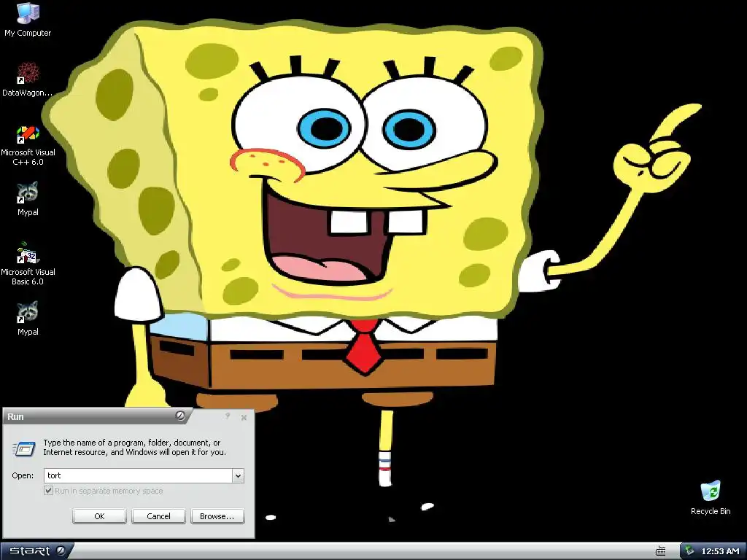Screen dimensions: 747x560
Task: Click the Browse... button
Action: click(217, 516)
